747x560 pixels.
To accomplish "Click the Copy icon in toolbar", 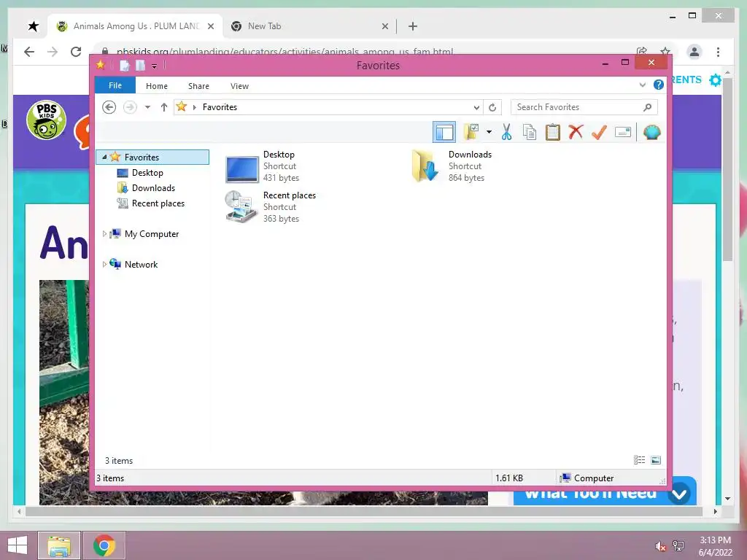I will click(x=530, y=132).
